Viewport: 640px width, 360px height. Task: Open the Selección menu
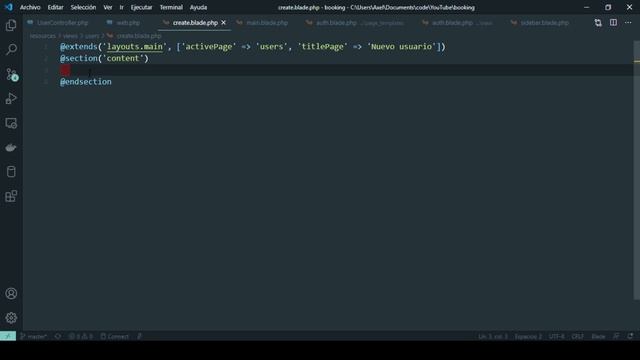point(83,7)
